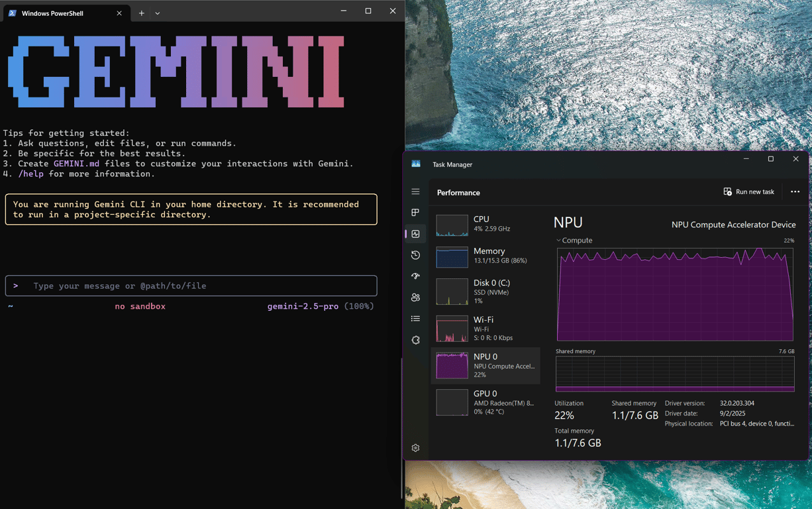The image size is (812, 509).
Task: Expand the Task Manager navigation menu
Action: point(415,191)
